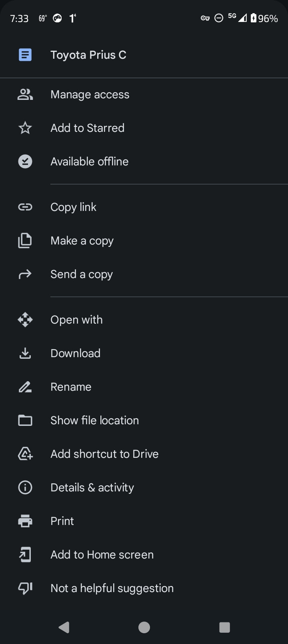The width and height of the screenshot is (288, 644).
Task: Tap the 7:33 clock in status bar
Action: (x=19, y=19)
